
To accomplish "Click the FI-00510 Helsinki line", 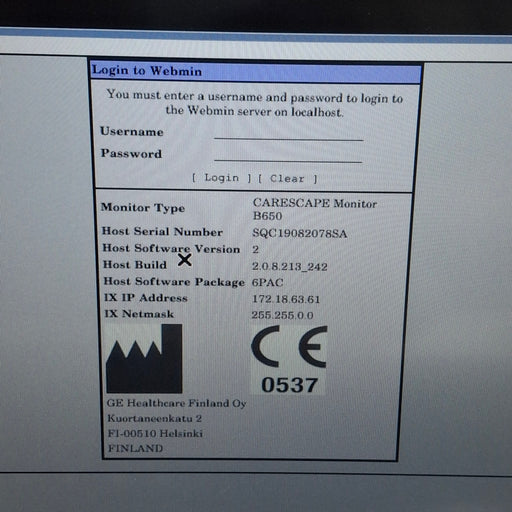I will point(155,433).
